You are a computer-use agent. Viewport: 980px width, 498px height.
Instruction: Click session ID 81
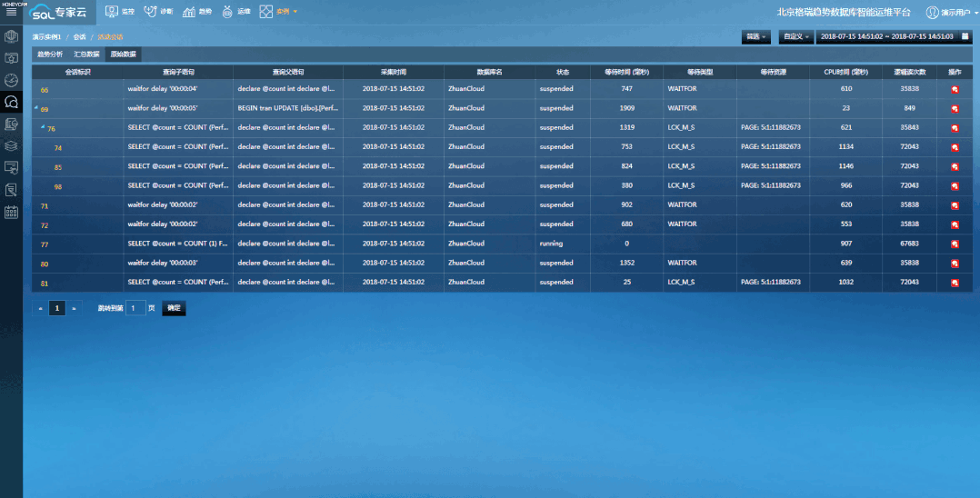click(x=45, y=284)
